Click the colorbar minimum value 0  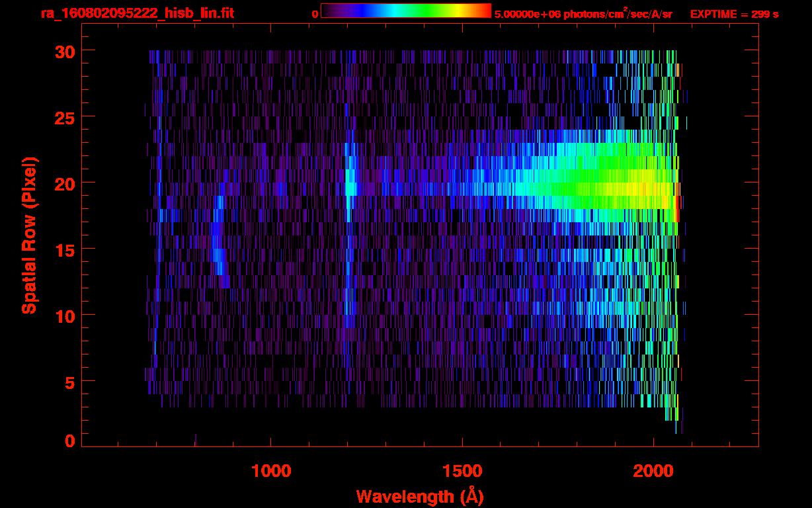click(315, 14)
